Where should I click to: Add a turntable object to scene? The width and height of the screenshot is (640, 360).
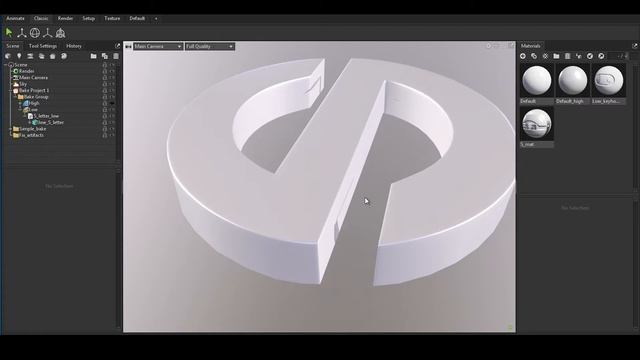41,56
